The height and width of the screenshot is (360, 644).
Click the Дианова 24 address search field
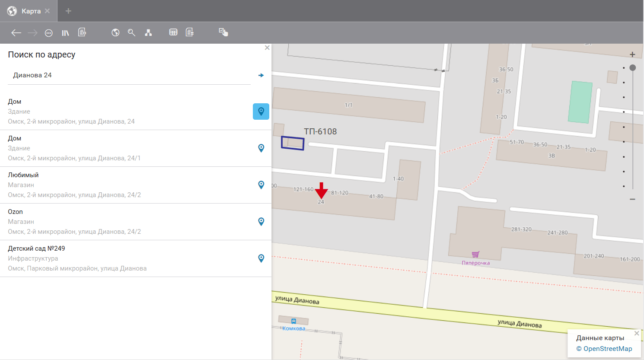129,75
